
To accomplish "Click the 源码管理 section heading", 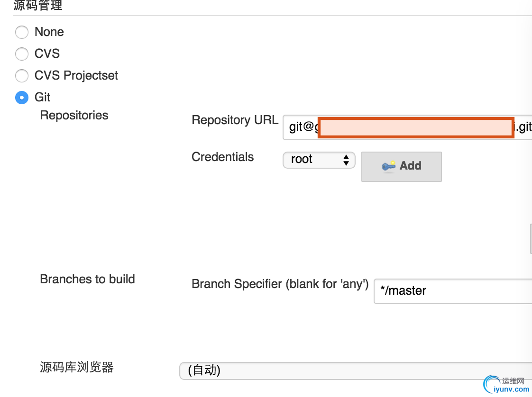I will (38, 6).
